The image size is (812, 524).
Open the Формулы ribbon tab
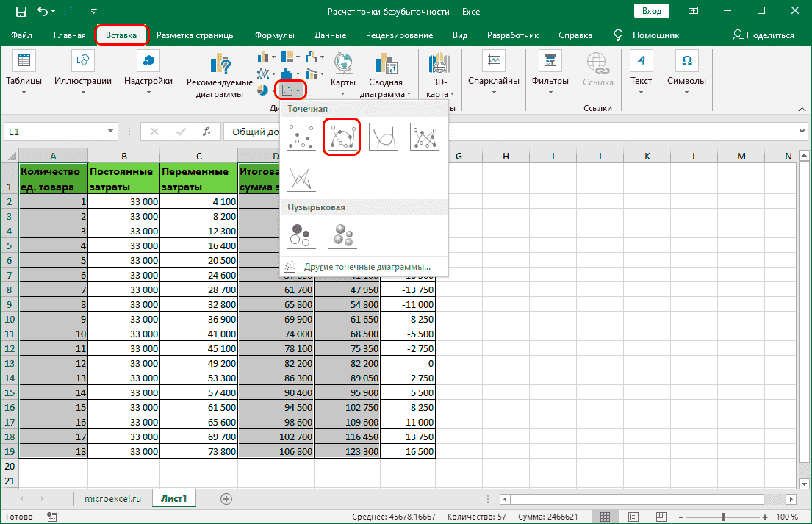click(x=274, y=35)
